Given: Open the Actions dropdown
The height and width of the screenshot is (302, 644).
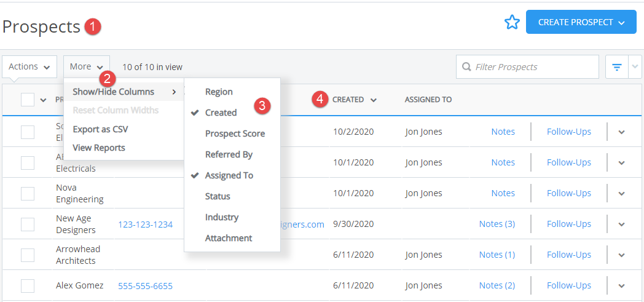Looking at the screenshot, I should tap(29, 66).
